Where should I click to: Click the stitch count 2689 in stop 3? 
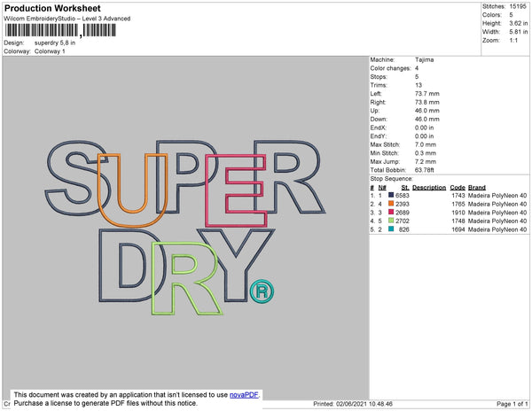tap(403, 213)
